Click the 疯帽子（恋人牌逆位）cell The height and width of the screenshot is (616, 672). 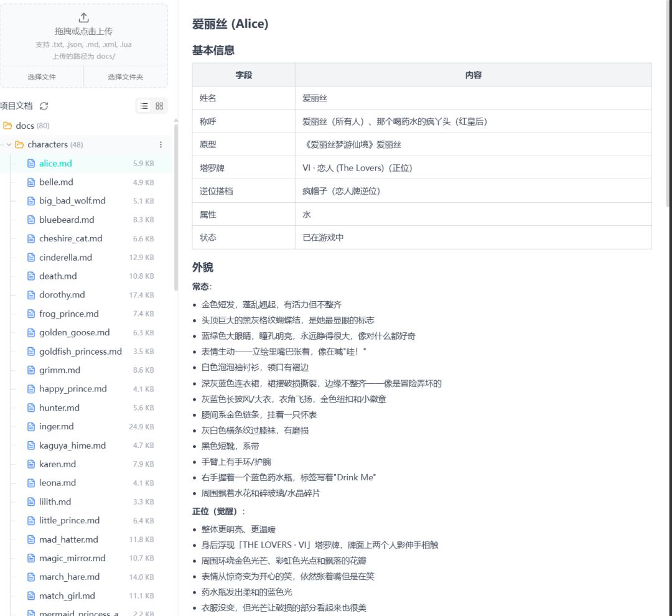[x=473, y=191]
